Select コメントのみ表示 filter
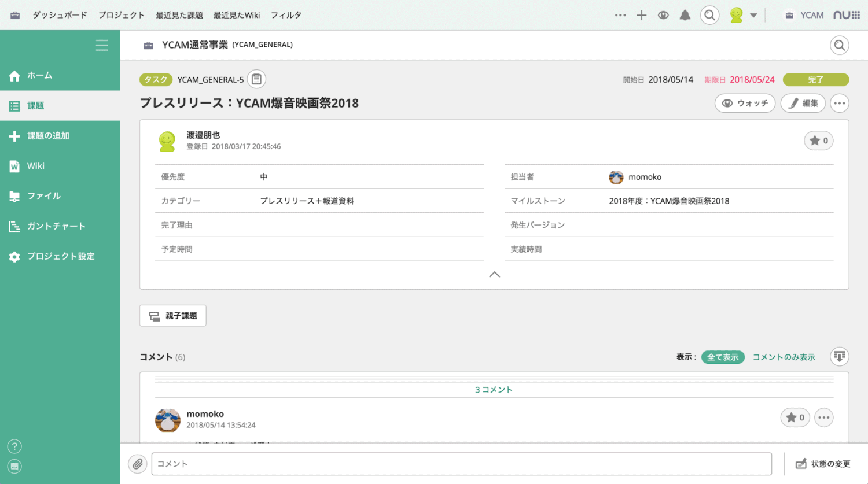 point(784,357)
